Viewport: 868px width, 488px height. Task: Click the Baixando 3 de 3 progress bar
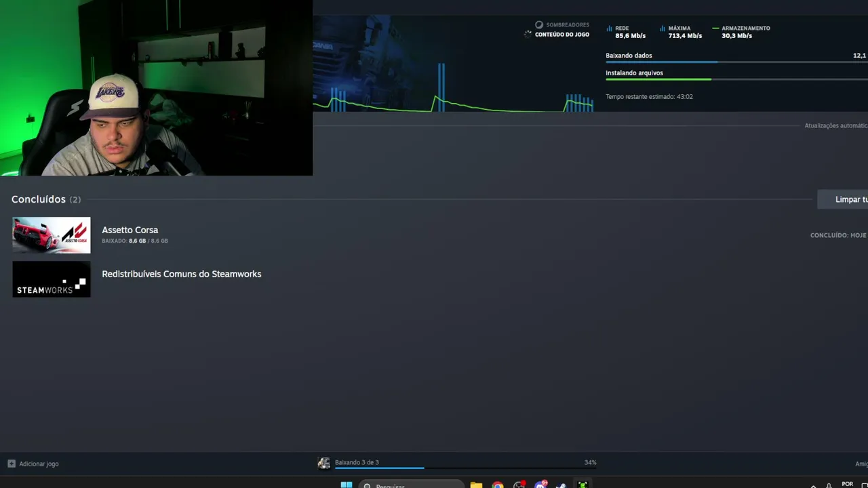[466, 468]
